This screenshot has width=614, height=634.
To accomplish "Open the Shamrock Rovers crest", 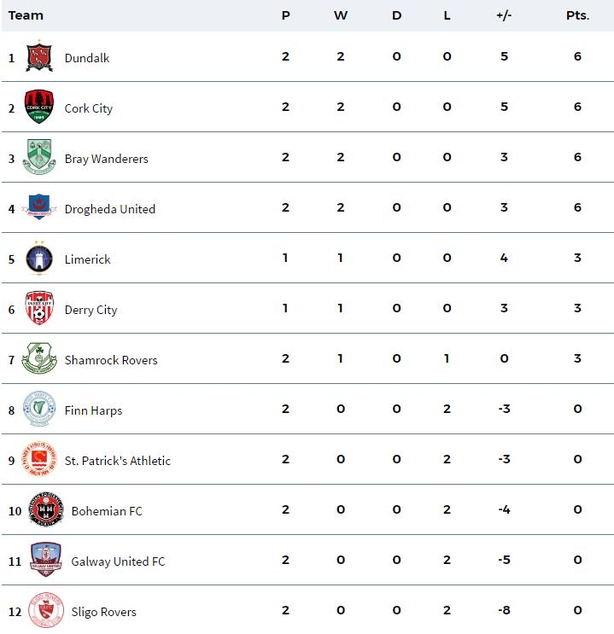I will coord(39,358).
